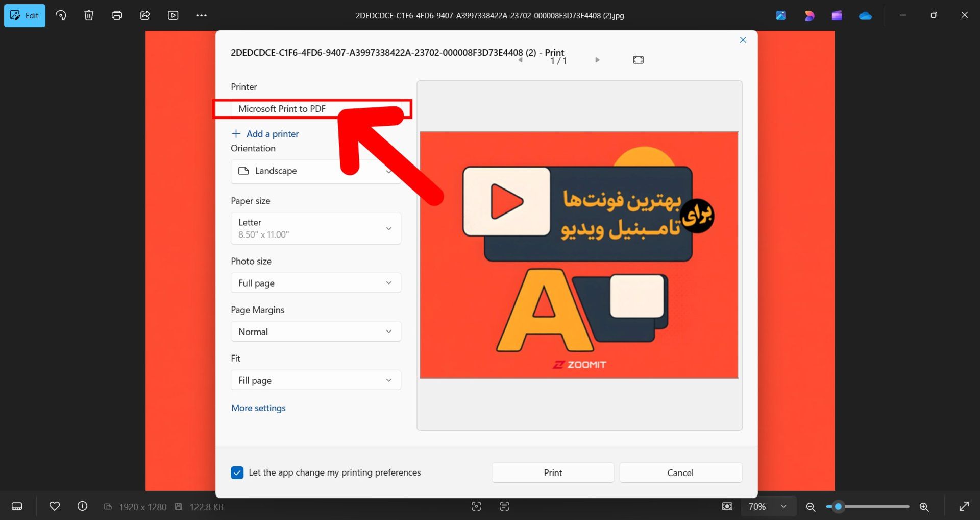Open the three-dots more options menu

tap(201, 15)
